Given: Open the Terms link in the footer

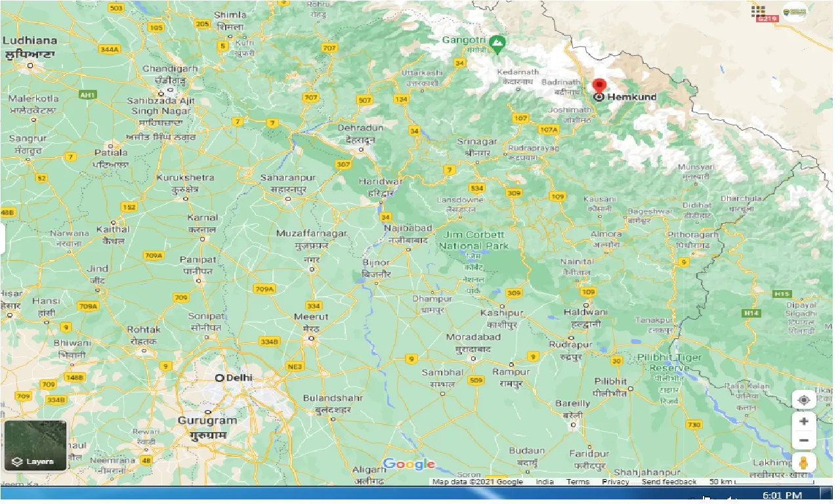Looking at the screenshot, I should (578, 482).
